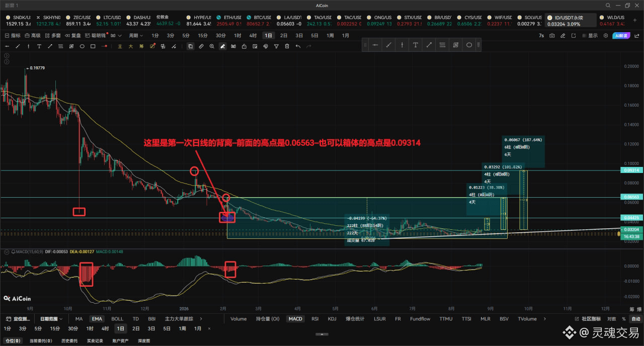Open 多窗 multi-window layout

(52, 36)
